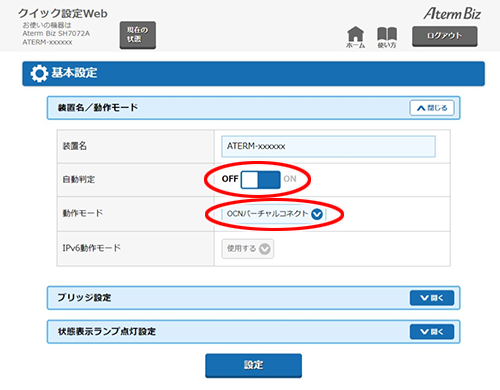Click the 動作モード row label
The height and width of the screenshot is (390, 500).
point(83,213)
